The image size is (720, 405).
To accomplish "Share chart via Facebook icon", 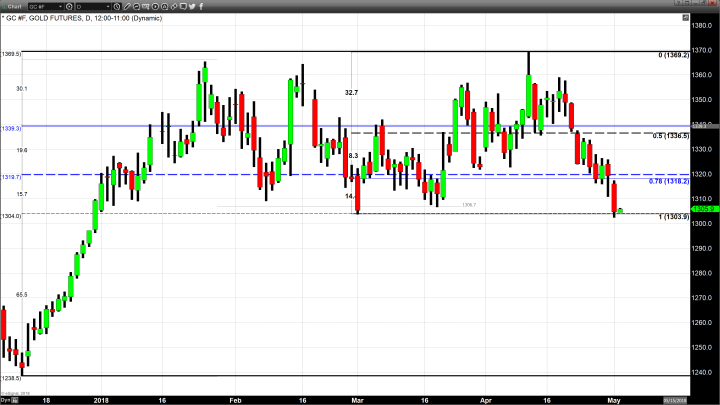I will pos(201,7).
